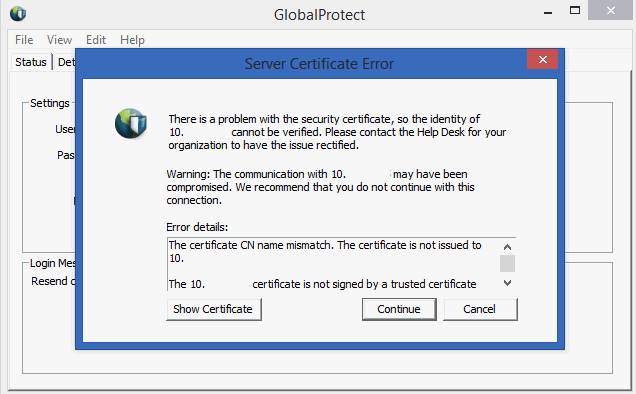Open the View menu

click(59, 40)
